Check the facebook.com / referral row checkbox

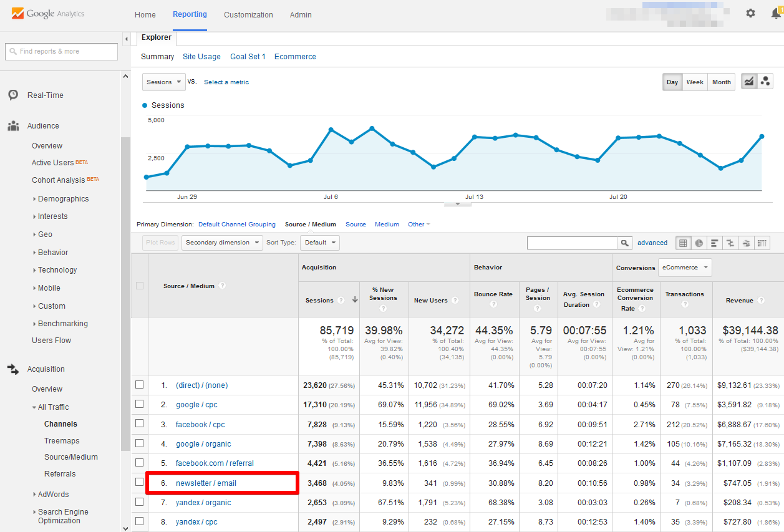click(x=140, y=463)
